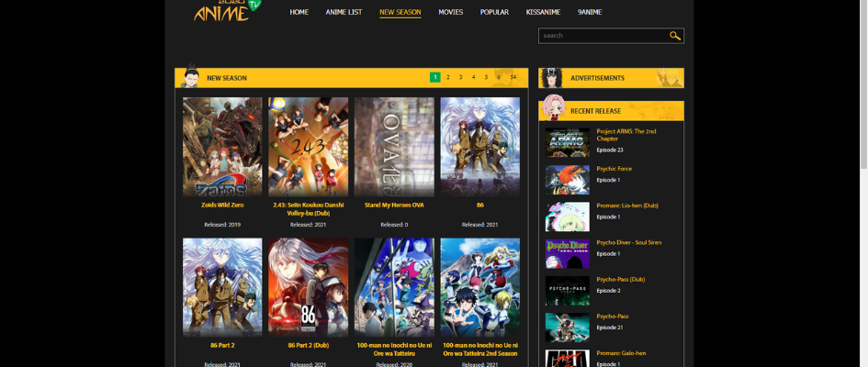
Task: Open the Psycho-Pass Episode 21 title link
Action: (613, 317)
